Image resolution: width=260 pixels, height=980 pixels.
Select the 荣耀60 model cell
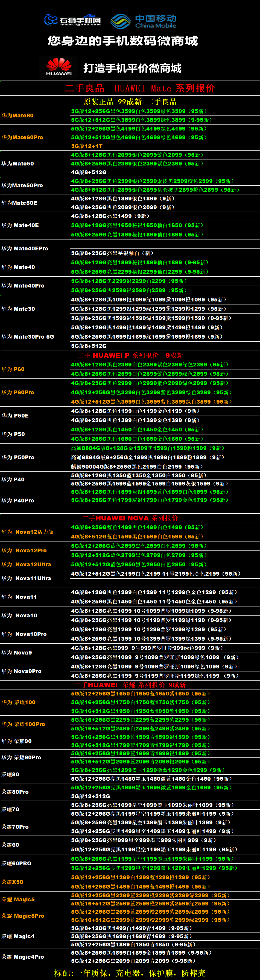(x=35, y=845)
